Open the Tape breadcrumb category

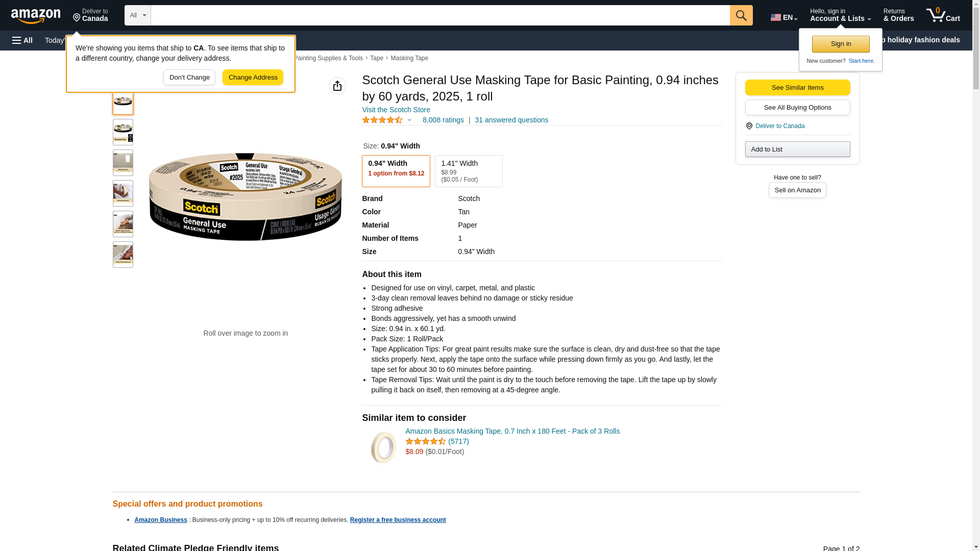click(377, 58)
